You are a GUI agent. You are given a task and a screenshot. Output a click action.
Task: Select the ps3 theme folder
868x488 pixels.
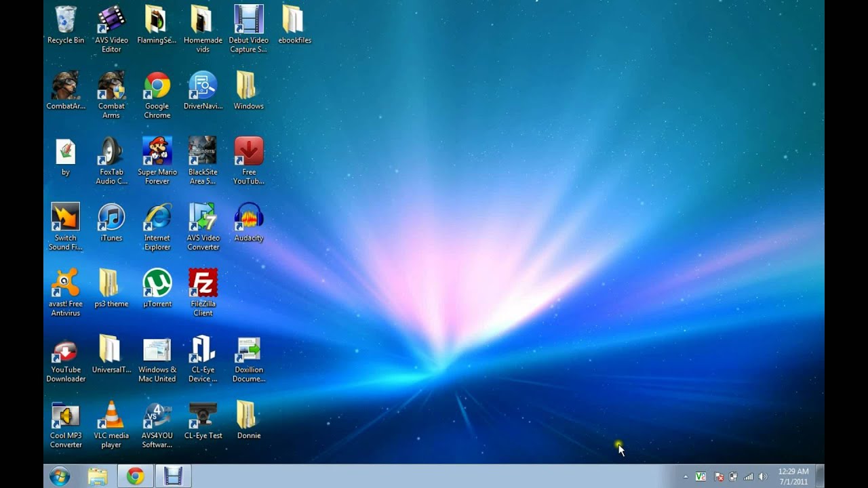click(x=111, y=289)
